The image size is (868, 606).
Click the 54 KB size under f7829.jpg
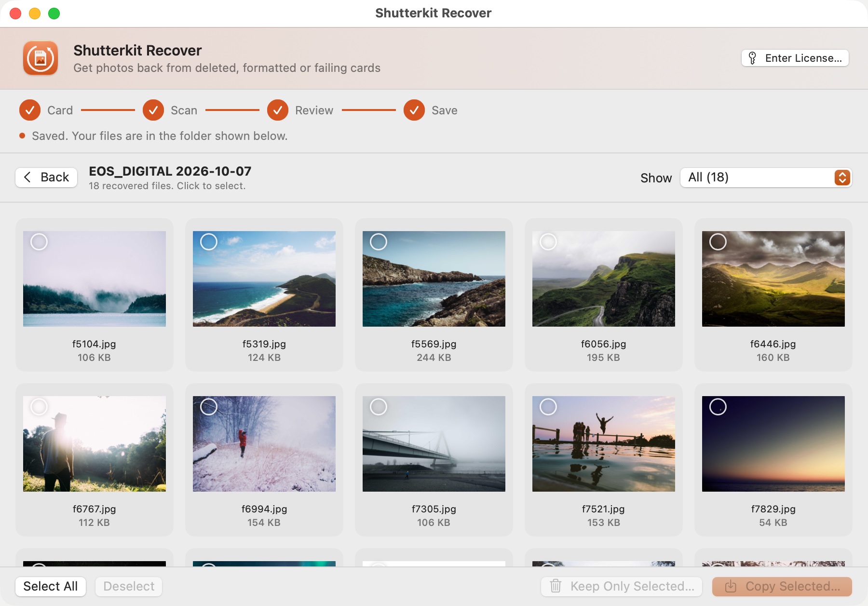coord(773,523)
